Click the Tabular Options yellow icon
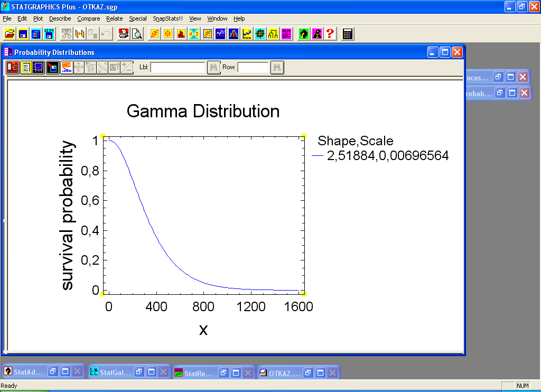Image resolution: width=541 pixels, height=392 pixels. pos(26,67)
